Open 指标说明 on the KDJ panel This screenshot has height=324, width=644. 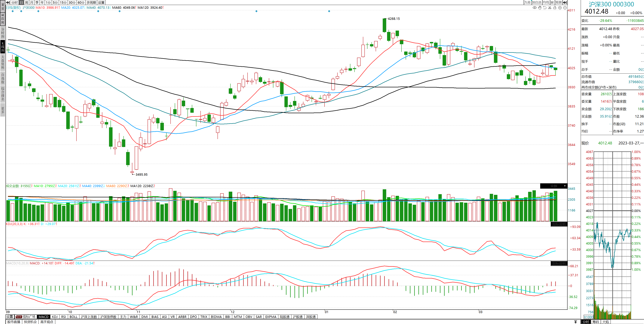click(x=559, y=224)
